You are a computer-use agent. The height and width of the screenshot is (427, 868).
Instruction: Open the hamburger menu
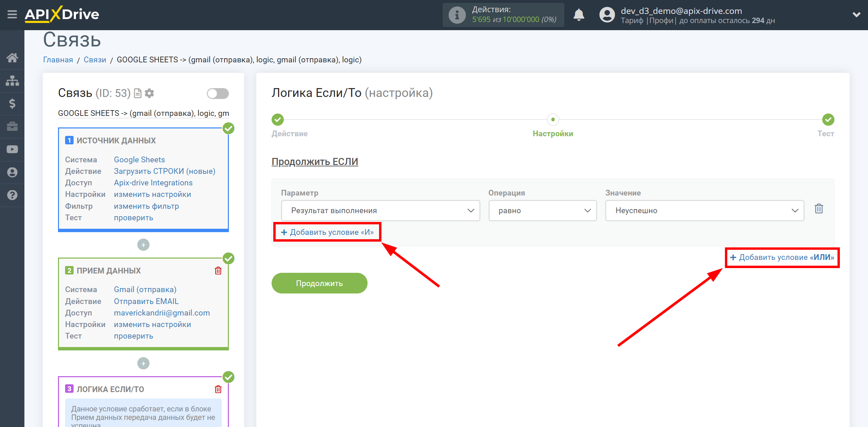tap(12, 15)
